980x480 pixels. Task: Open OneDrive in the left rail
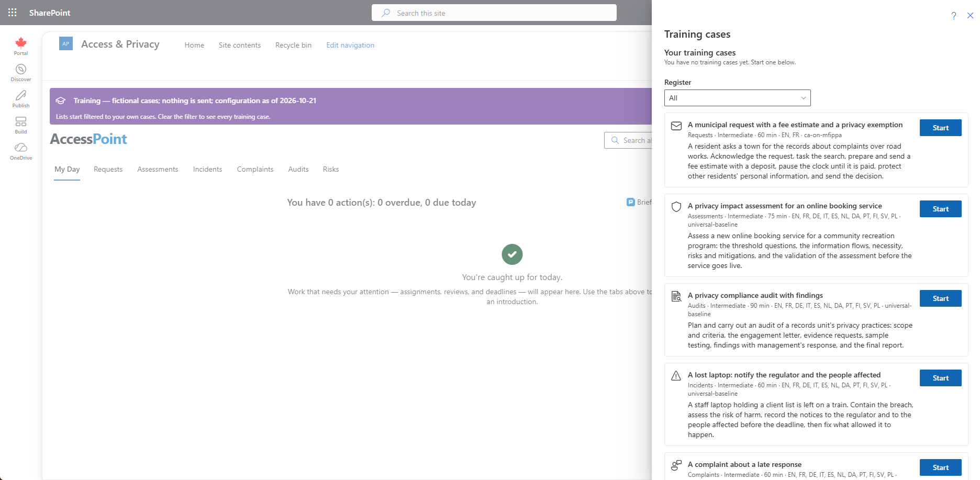tap(21, 151)
